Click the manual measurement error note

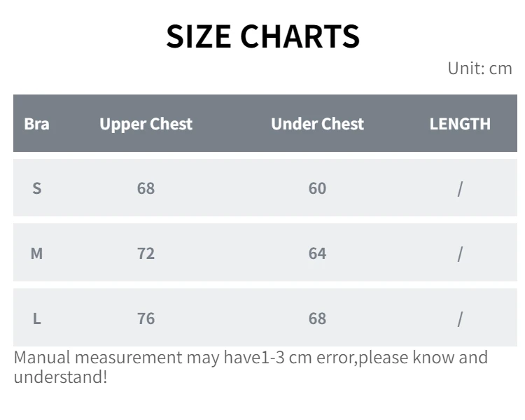(x=251, y=367)
